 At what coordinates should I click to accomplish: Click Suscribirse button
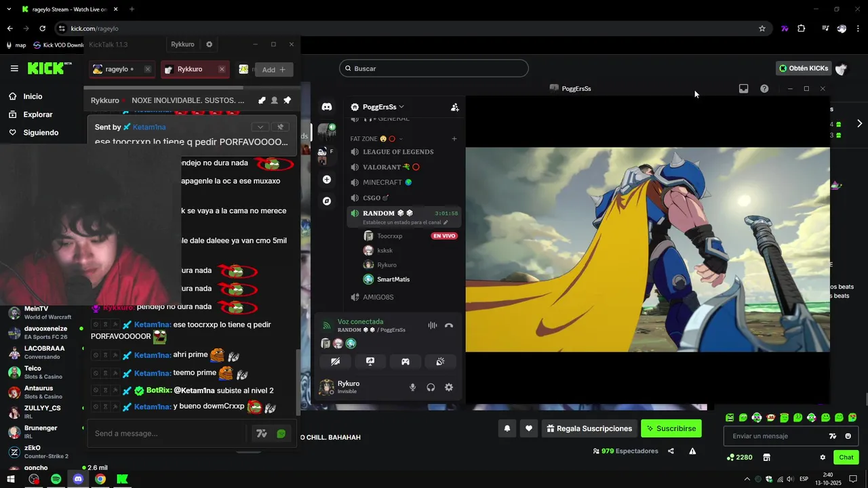pos(671,428)
